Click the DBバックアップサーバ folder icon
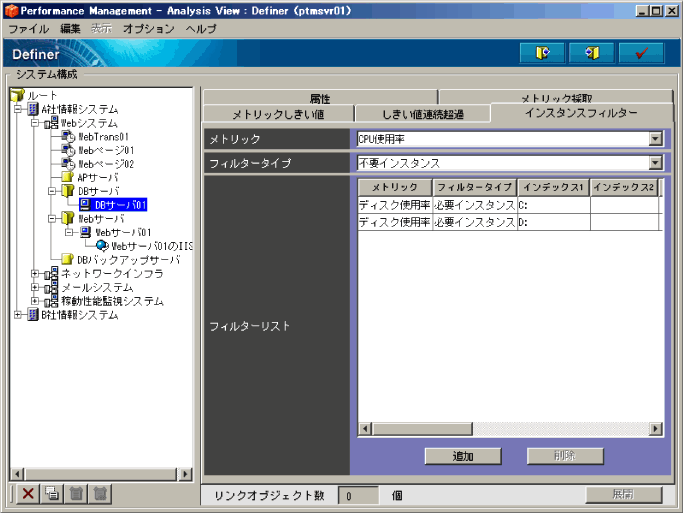 pyautogui.click(x=68, y=260)
